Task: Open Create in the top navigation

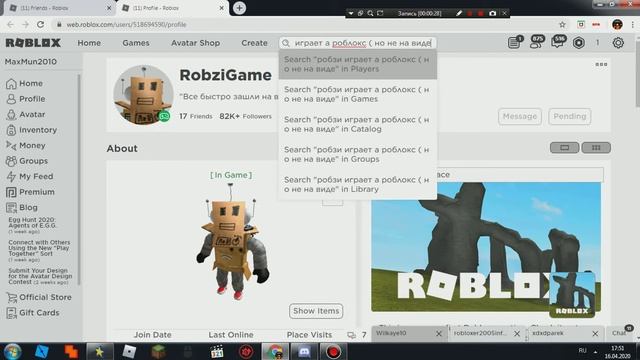Action: [254, 43]
